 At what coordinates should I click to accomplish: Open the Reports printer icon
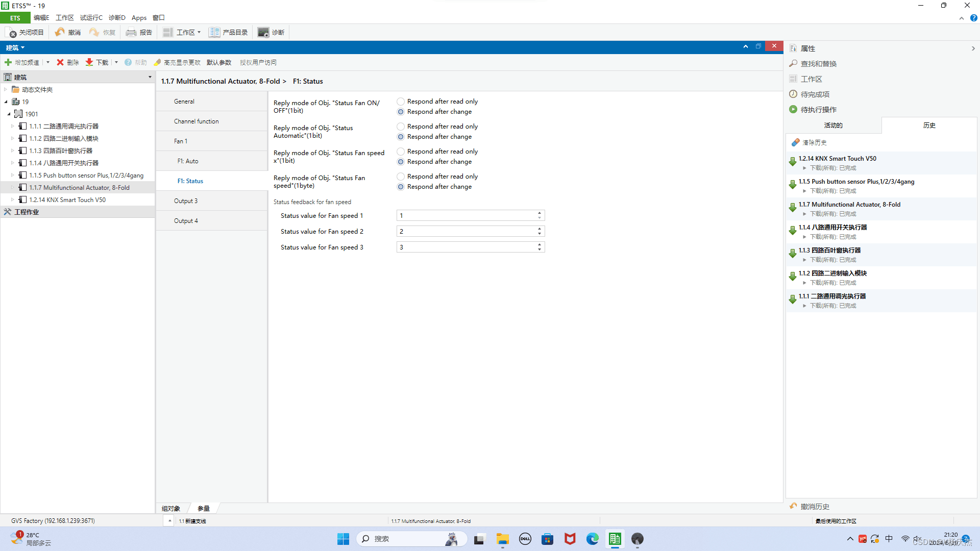(x=131, y=32)
